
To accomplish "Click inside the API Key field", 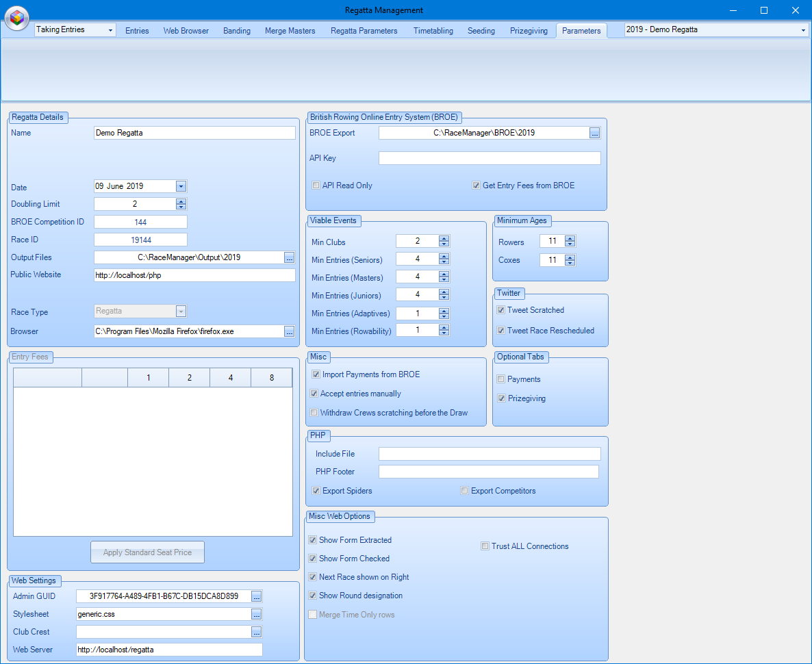I will coord(490,157).
